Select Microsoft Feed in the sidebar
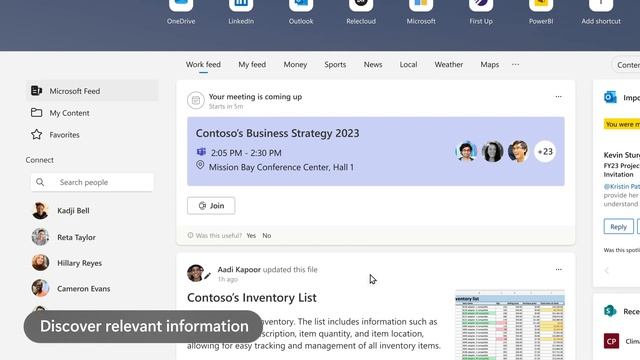 pos(92,91)
